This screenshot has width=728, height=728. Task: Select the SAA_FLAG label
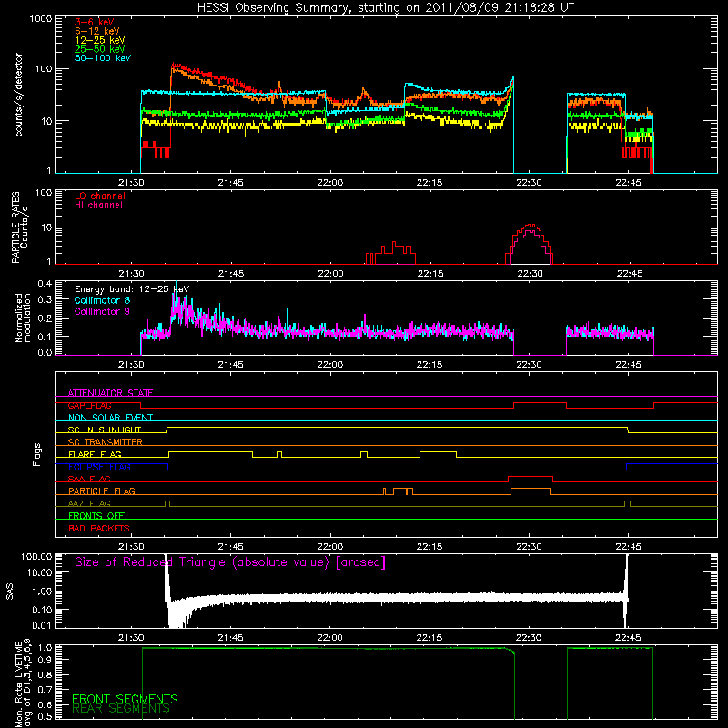point(89,479)
